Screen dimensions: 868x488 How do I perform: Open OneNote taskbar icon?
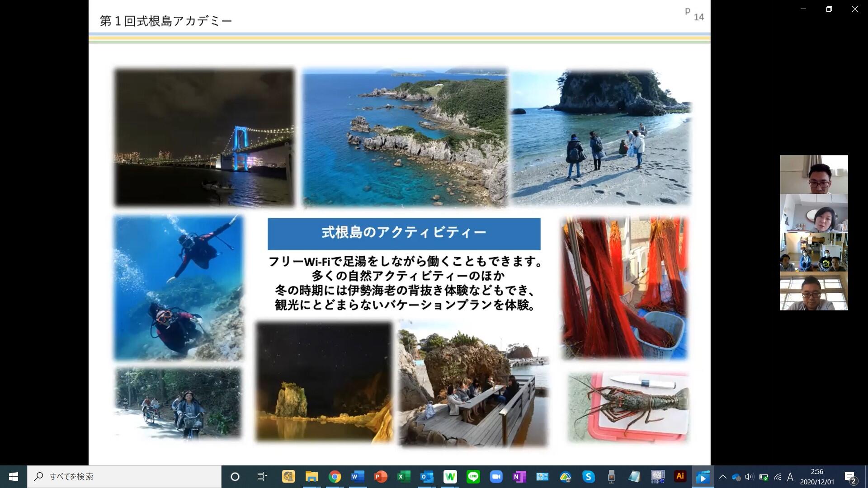[519, 477]
